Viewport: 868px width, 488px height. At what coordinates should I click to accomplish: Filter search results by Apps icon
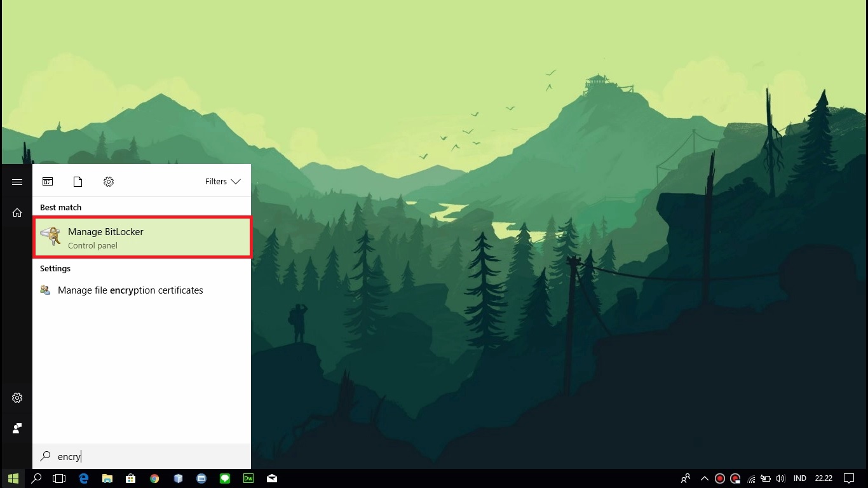(x=48, y=182)
